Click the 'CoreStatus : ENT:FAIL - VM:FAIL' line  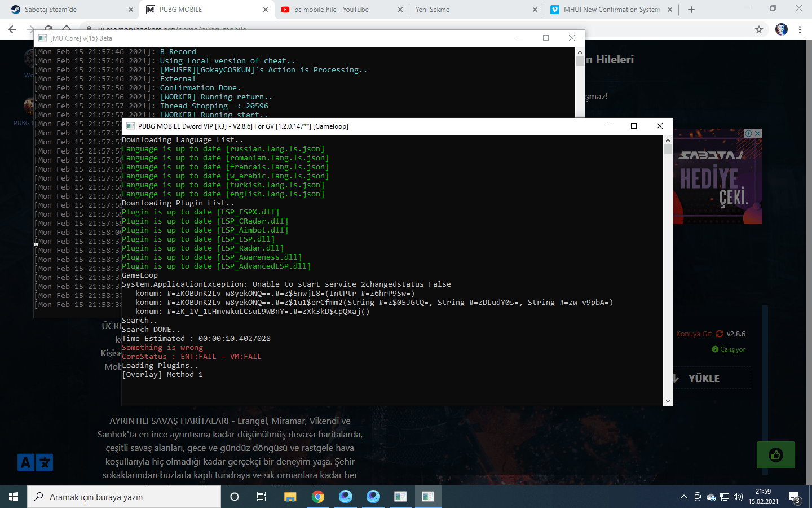[192, 357]
